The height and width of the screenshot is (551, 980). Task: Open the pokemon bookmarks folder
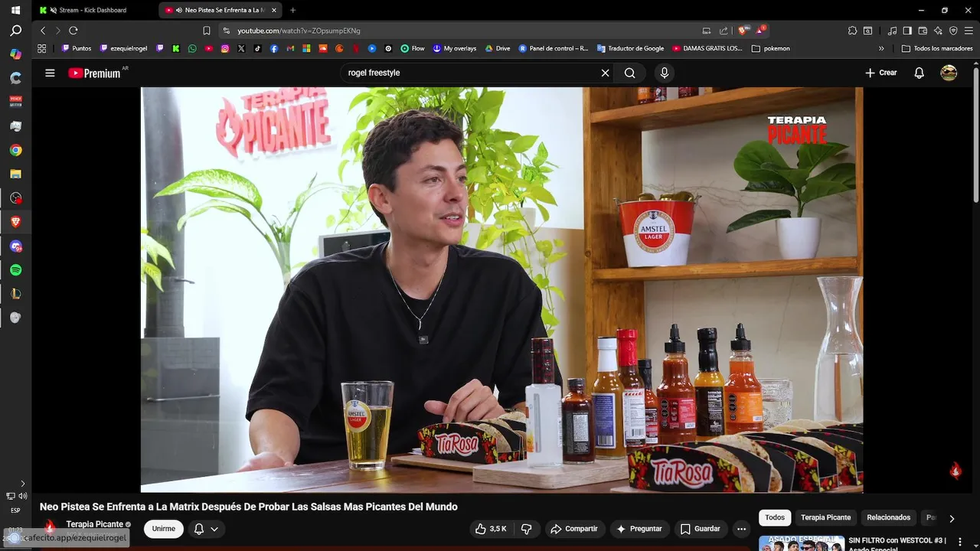click(x=771, y=48)
